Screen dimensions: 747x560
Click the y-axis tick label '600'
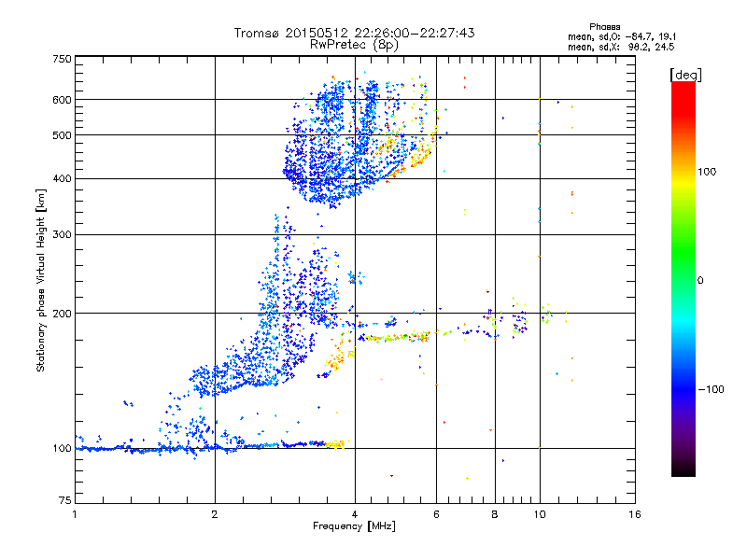[63, 100]
